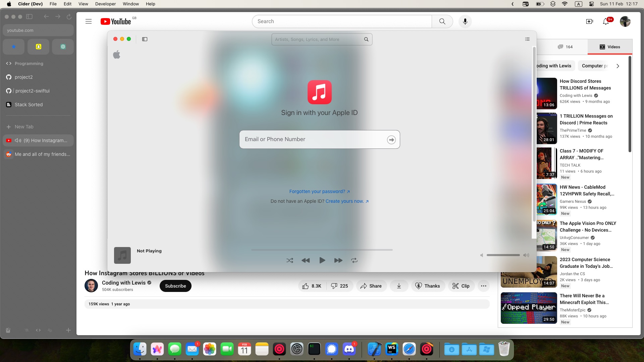The width and height of the screenshot is (644, 362).
Task: Click the Forgotten your password link
Action: coord(317,191)
